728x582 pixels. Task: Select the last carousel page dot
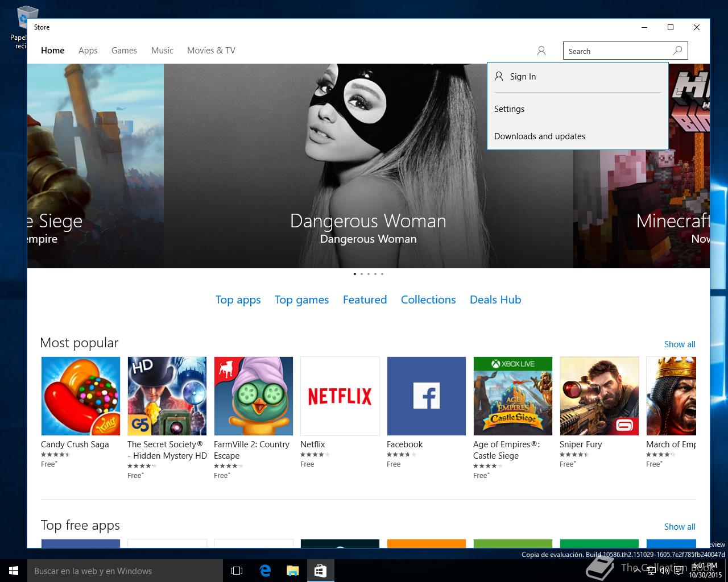point(382,274)
